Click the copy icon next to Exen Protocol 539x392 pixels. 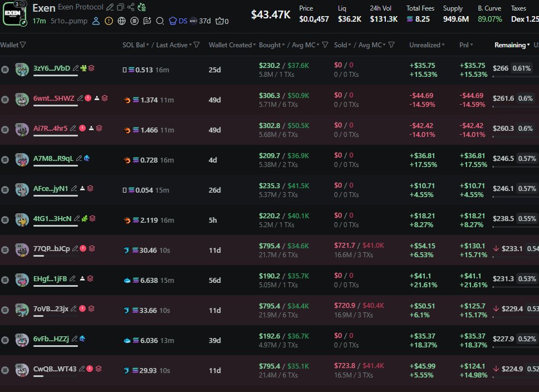coord(120,7)
